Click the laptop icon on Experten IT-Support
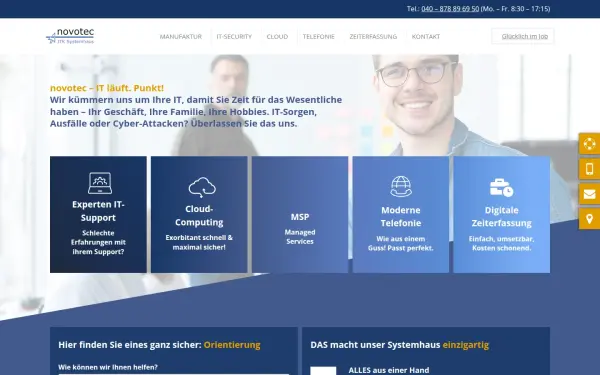This screenshot has height=375, width=600. click(x=100, y=183)
